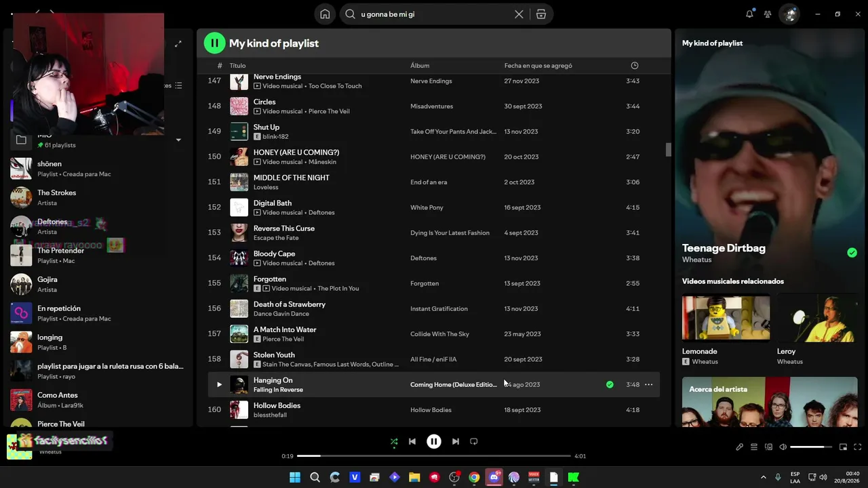Open the Lemonade music video thumbnail
868x488 pixels.
(726, 318)
